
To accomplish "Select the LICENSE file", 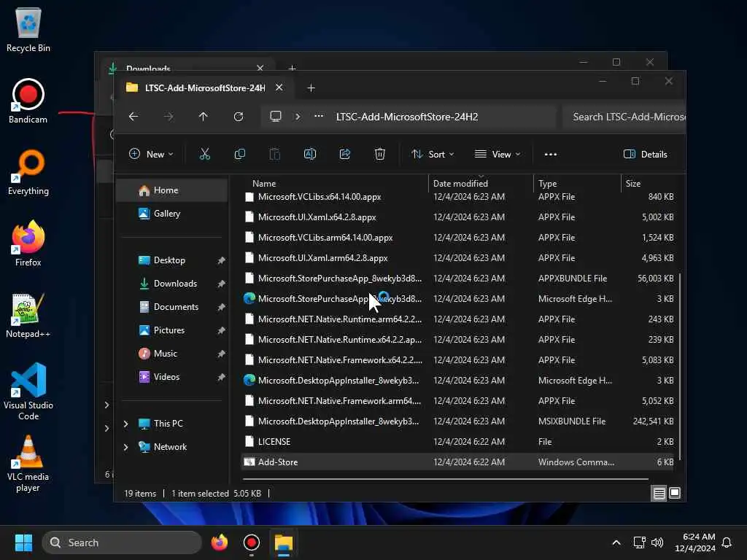I will 458,441.
